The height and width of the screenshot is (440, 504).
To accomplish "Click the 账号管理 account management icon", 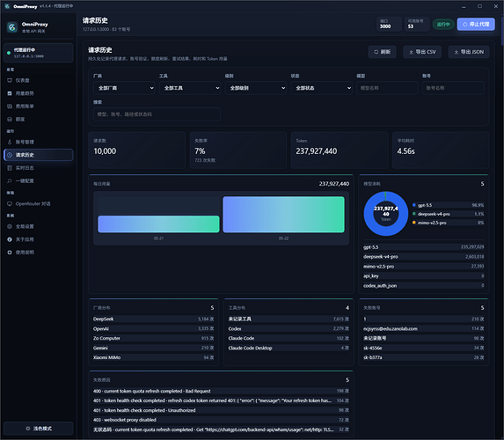I will (x=10, y=142).
